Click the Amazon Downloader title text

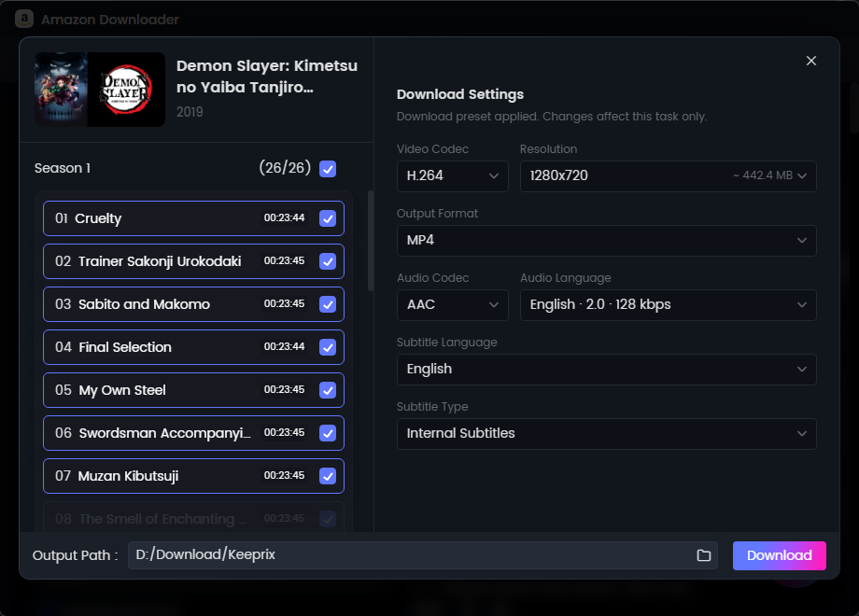tap(110, 20)
